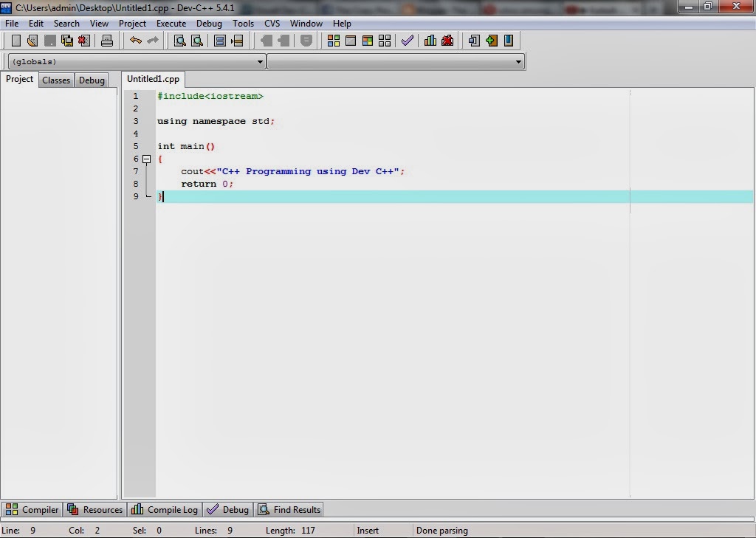
Task: Open the CVS menu
Action: (x=272, y=24)
